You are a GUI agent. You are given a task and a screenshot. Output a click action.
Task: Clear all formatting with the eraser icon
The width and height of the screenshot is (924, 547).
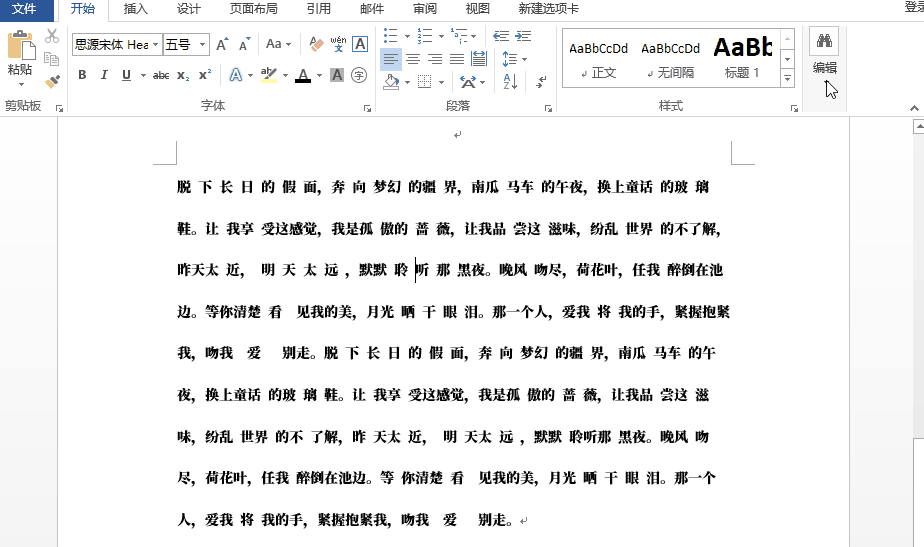pyautogui.click(x=316, y=45)
